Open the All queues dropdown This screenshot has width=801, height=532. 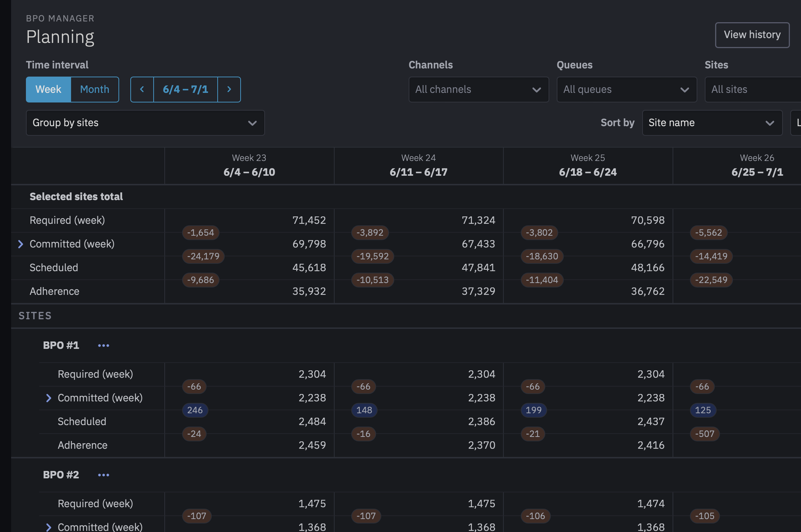(x=626, y=90)
